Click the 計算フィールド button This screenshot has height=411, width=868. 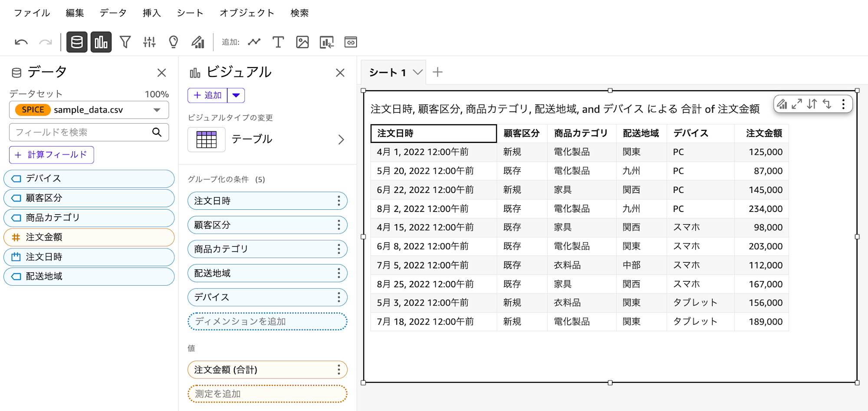[x=51, y=155]
